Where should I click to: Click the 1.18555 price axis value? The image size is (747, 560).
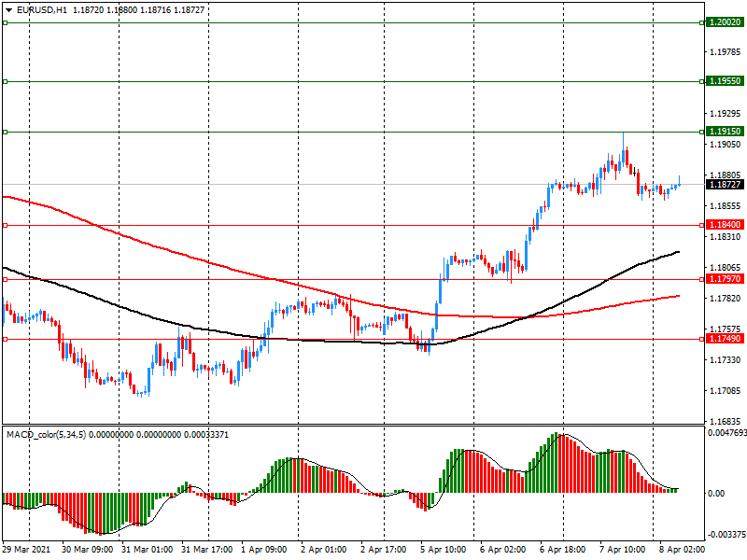[x=726, y=205]
